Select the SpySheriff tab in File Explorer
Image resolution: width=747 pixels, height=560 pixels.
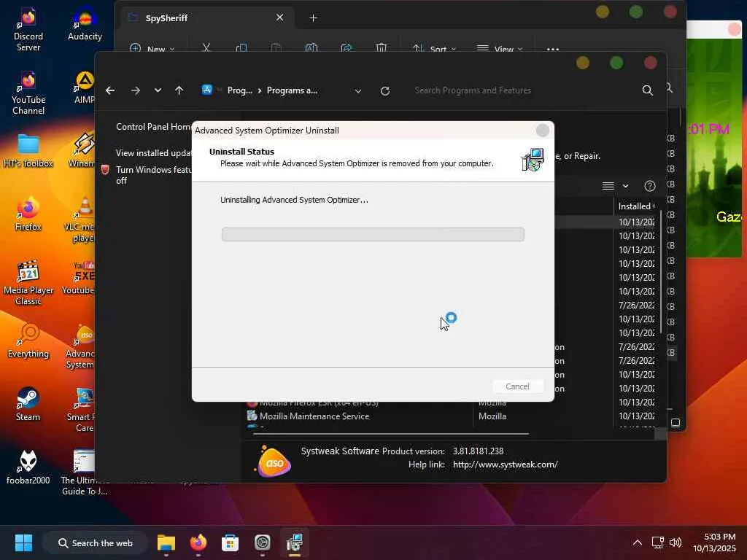206,18
